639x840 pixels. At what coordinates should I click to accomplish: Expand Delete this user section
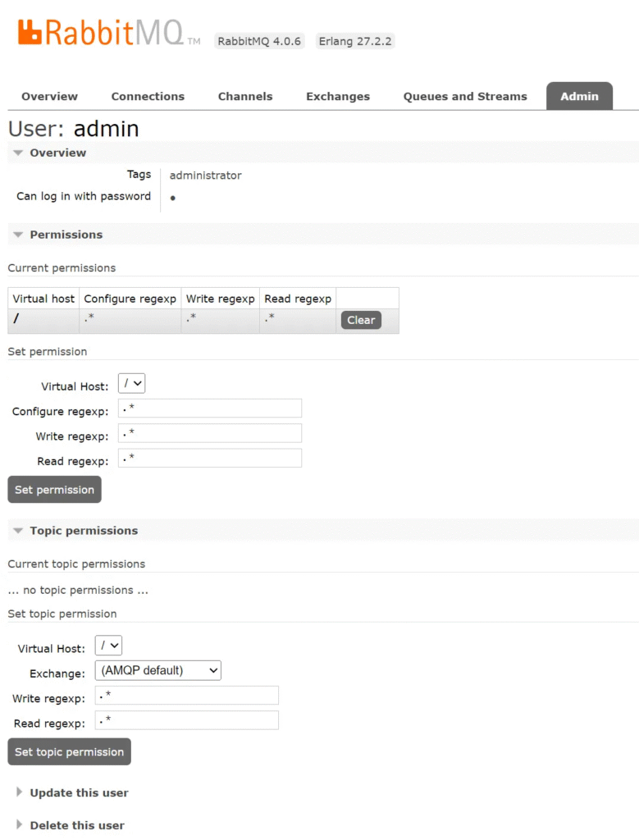pos(76,825)
